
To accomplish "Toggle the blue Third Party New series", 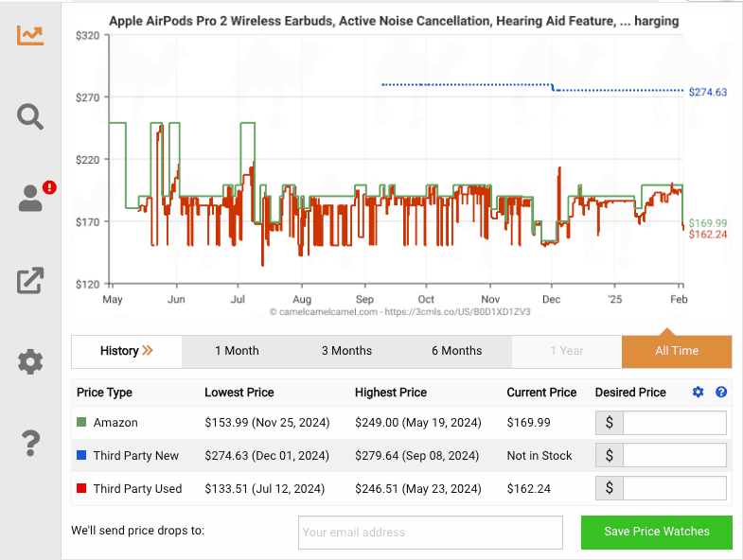I will (x=82, y=456).
